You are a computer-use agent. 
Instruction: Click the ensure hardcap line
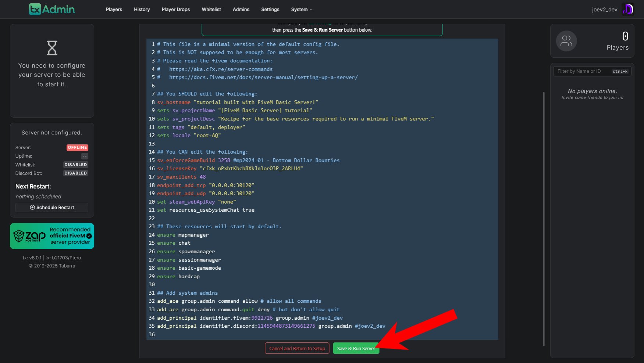pos(178,276)
